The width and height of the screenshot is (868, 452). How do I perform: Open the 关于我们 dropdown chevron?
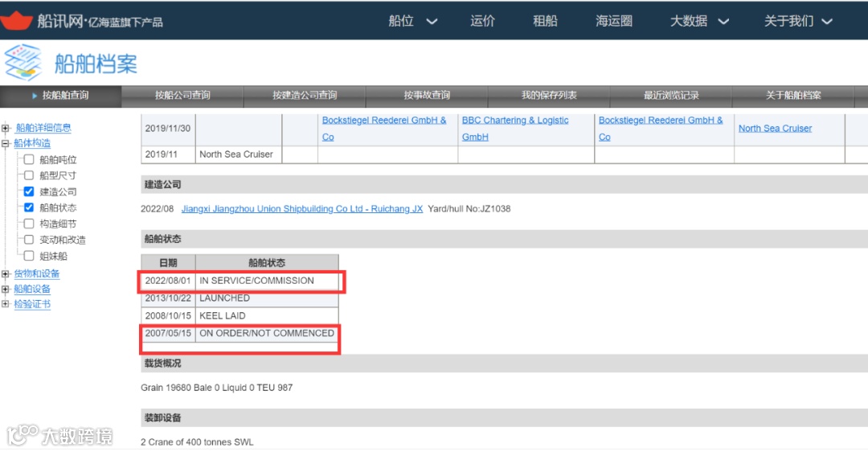pos(826,22)
